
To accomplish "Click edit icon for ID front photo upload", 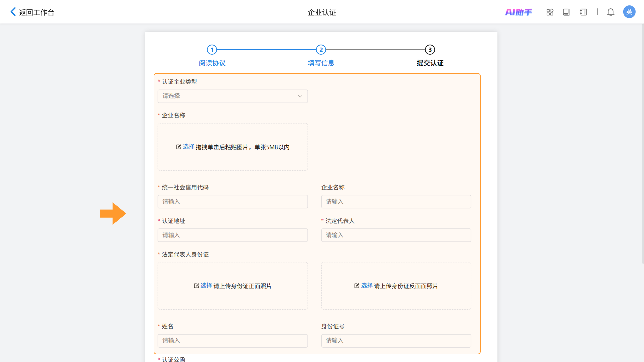I will 196,286.
